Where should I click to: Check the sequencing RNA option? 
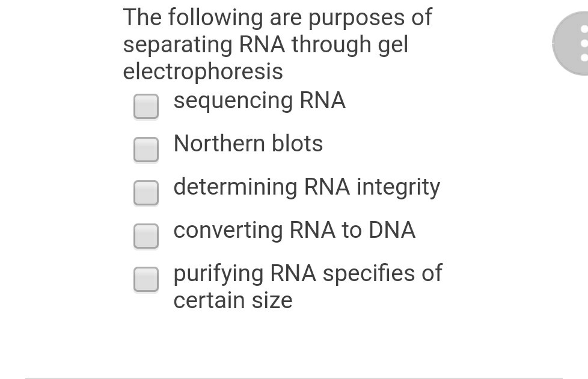pos(145,106)
